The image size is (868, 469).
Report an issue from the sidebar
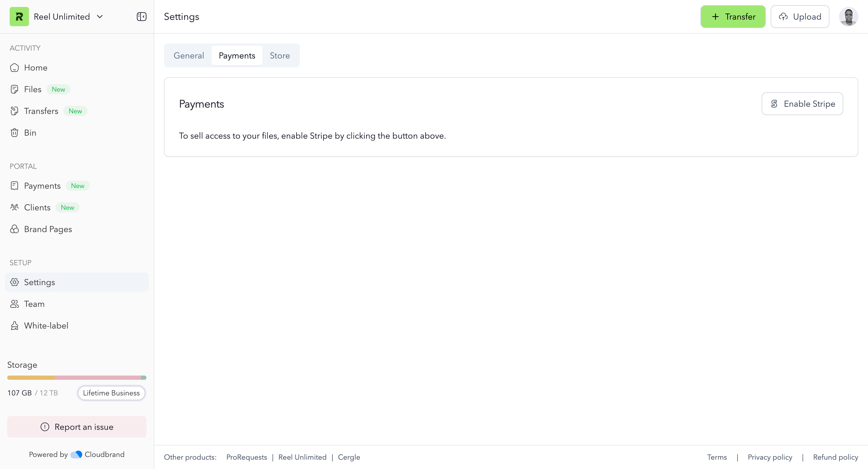pos(77,427)
